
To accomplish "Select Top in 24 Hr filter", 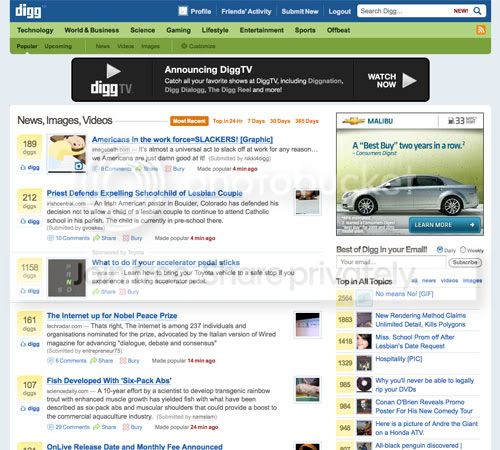I will pyautogui.click(x=228, y=121).
